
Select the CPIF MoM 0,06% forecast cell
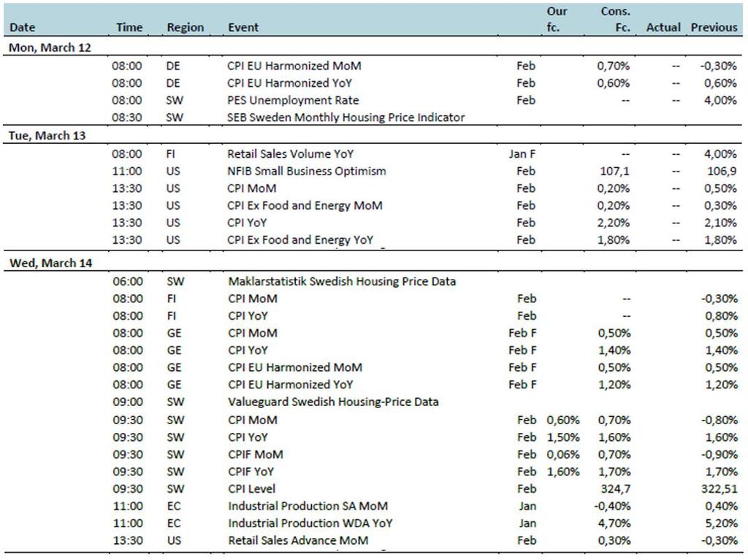[563, 454]
